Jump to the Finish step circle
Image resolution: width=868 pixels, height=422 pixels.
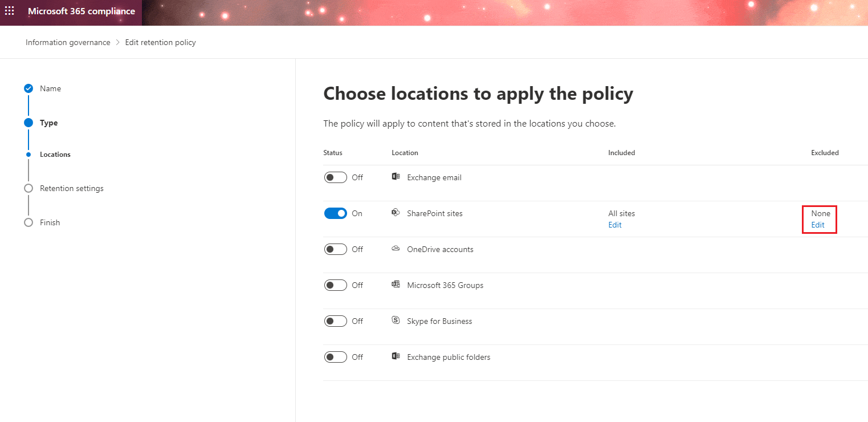click(28, 222)
